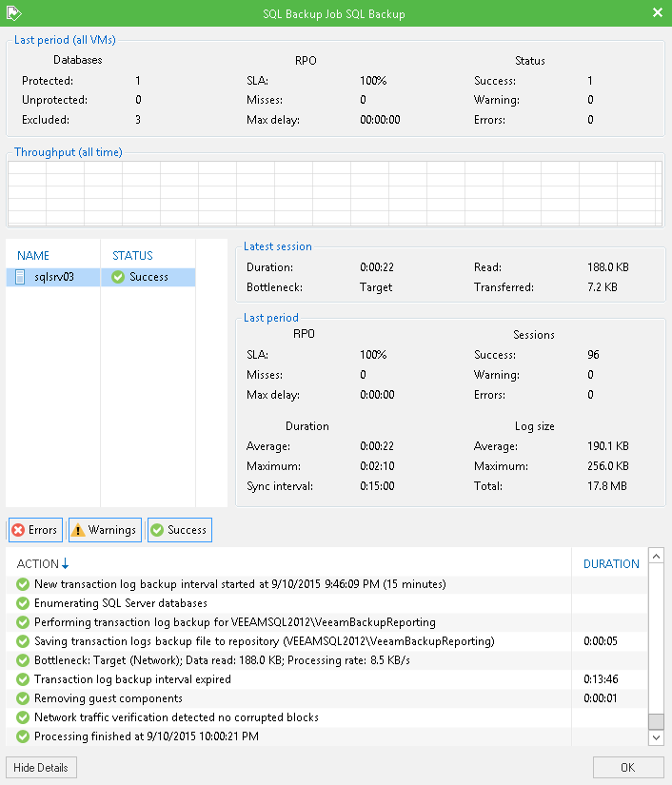Click the job icon in the title bar
Screen dimensions: 672x785
(x=13, y=12)
